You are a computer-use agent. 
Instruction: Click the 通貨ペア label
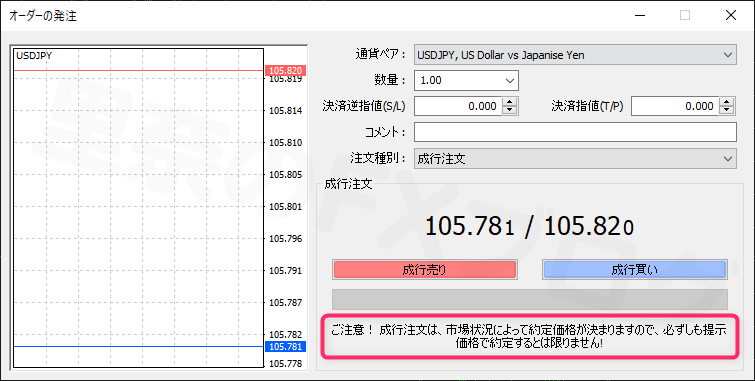[380, 54]
